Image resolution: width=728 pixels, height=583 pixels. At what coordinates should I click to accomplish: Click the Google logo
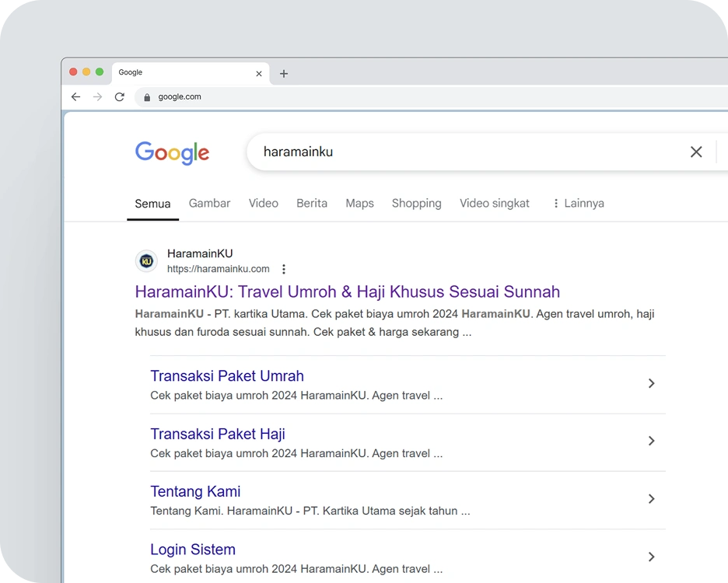(x=172, y=153)
